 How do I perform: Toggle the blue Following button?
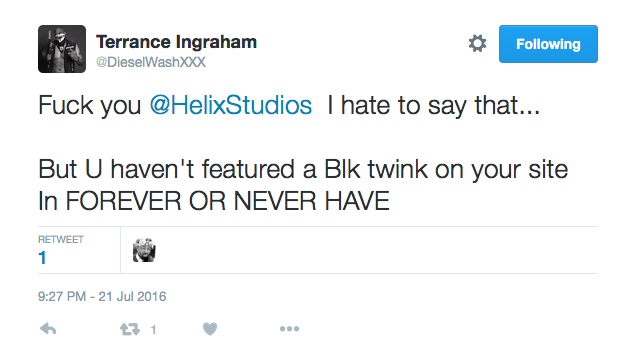point(548,44)
